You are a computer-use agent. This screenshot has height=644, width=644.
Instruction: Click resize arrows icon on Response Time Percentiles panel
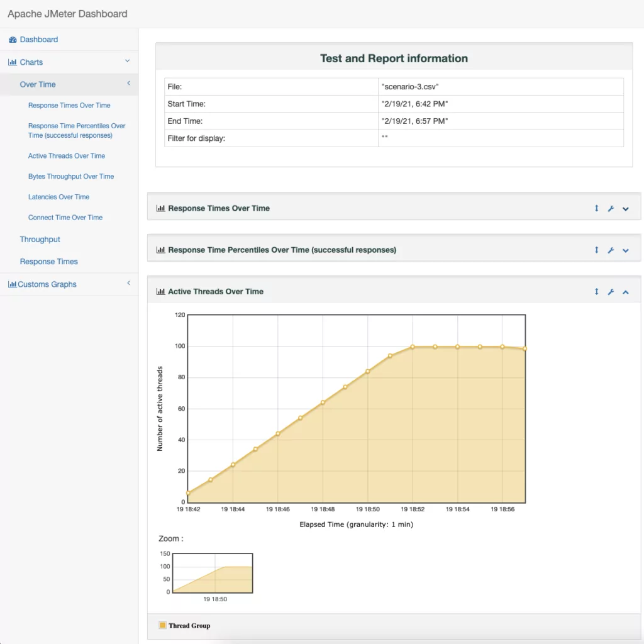coord(596,250)
